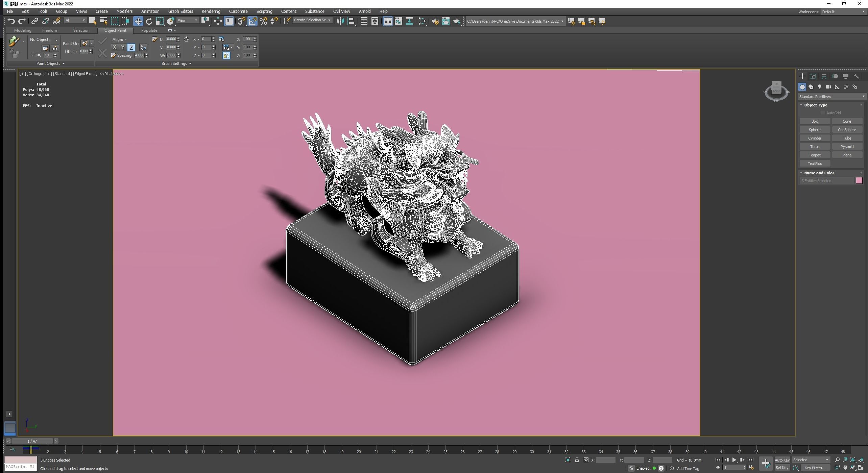Click the Teapot primitive button

pos(814,155)
